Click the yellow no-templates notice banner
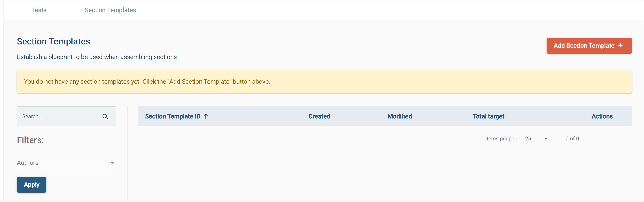Screen dimensions: 644x202 (324, 82)
